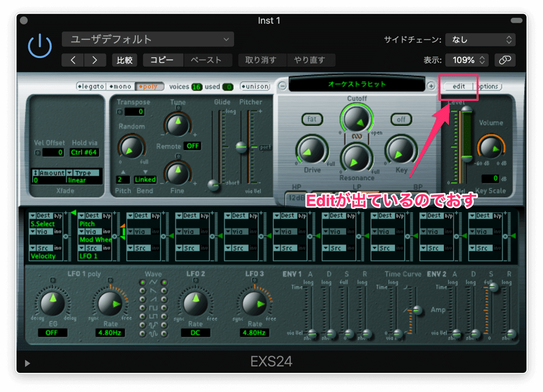Click the Transpose value field
The image size is (543, 392).
[x=134, y=111]
